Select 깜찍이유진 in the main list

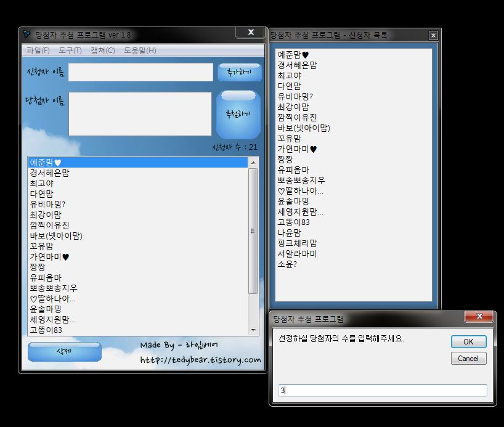pyautogui.click(x=137, y=226)
